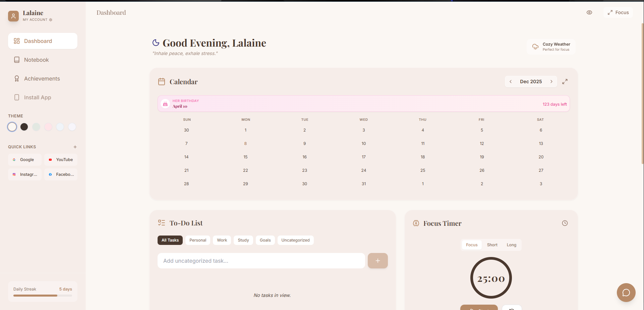Add a new quick link with plus
The image size is (644, 310).
75,147
